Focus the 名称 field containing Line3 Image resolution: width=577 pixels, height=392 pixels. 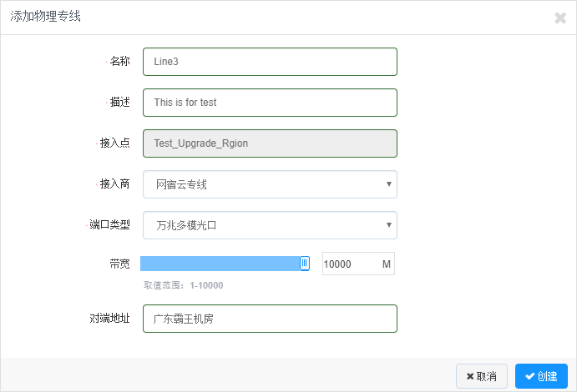point(270,62)
